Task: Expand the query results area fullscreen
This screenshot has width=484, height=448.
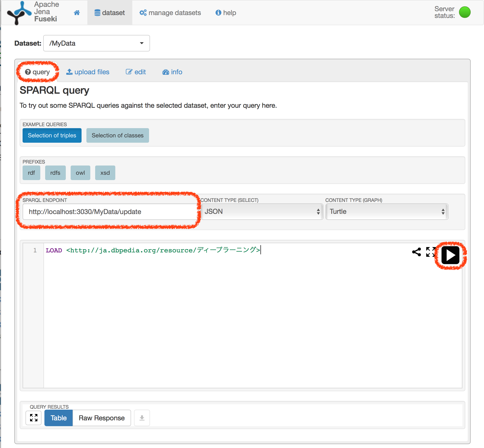Action: 33,418
